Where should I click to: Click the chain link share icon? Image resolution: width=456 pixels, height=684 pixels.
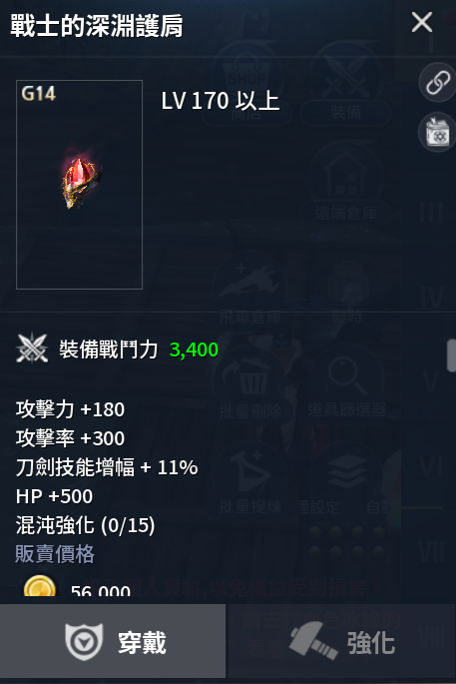pos(438,82)
